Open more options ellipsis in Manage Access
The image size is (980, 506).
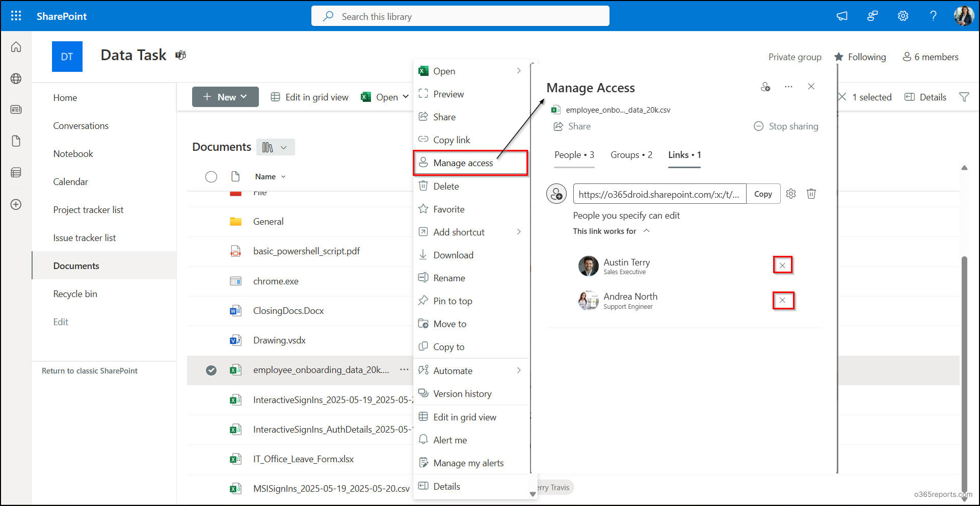point(788,87)
